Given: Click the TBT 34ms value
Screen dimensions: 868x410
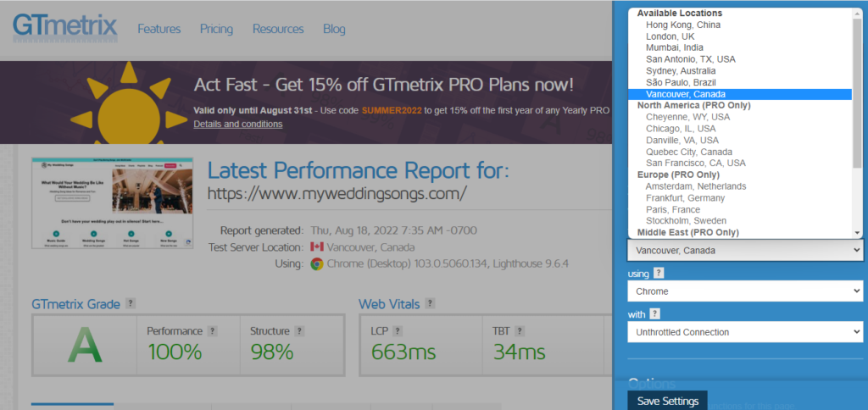Looking at the screenshot, I should coord(519,352).
